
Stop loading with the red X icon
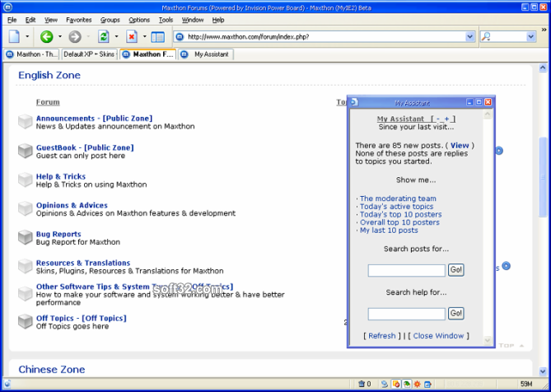click(132, 36)
